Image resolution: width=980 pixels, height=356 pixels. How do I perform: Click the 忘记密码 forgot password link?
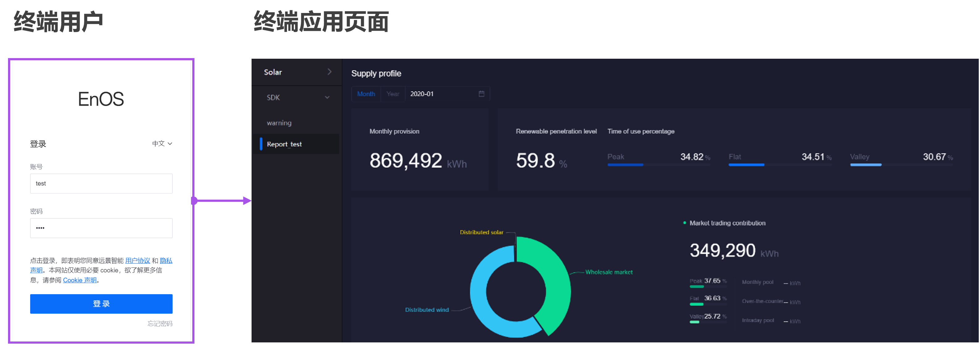[x=160, y=323]
